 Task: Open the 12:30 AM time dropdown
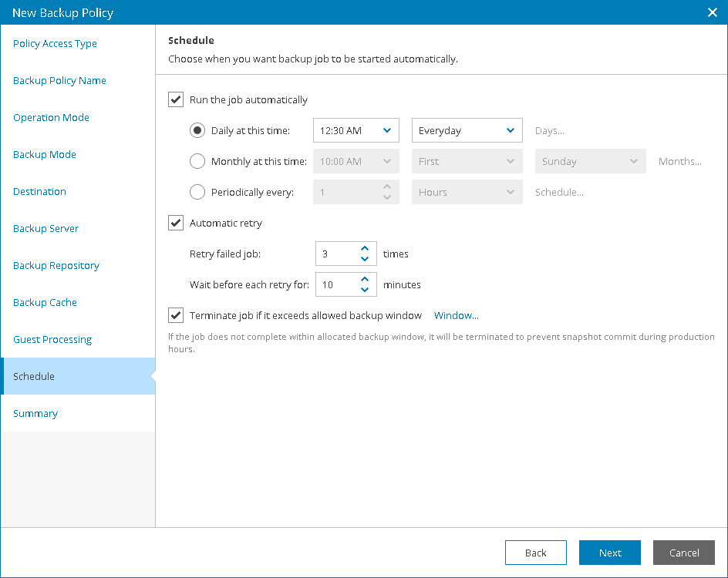[356, 130]
